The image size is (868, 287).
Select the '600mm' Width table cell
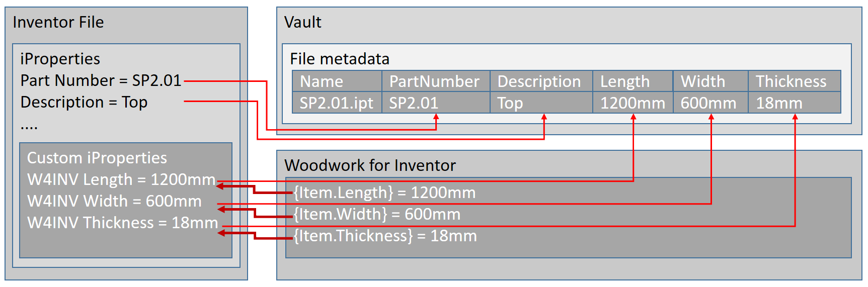[711, 103]
